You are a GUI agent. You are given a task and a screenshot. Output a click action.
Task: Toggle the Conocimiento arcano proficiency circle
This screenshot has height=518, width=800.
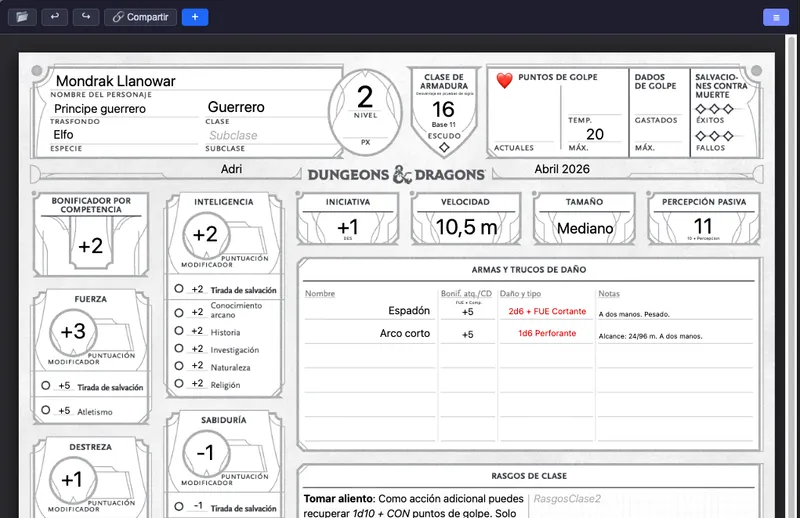(179, 312)
